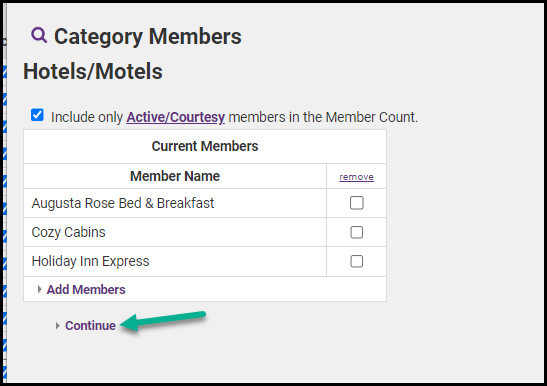Tick the remove checkbox for Augusta Rose
The width and height of the screenshot is (547, 386).
pos(357,203)
